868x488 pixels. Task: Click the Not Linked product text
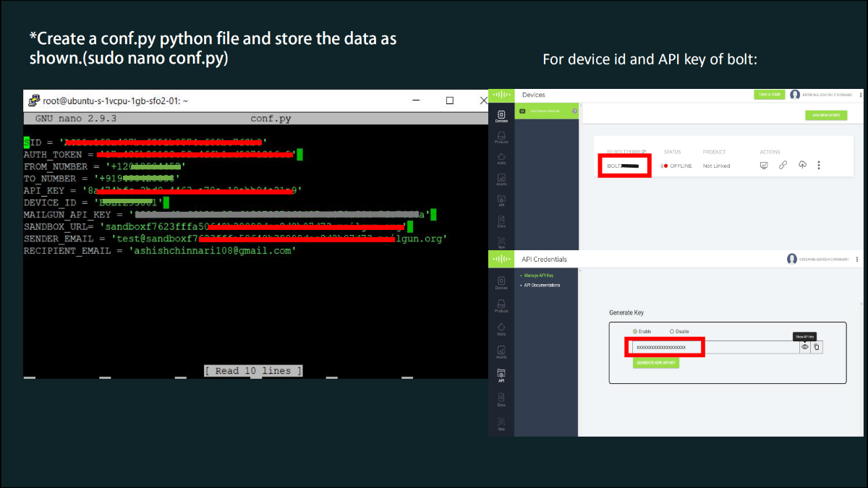(716, 166)
